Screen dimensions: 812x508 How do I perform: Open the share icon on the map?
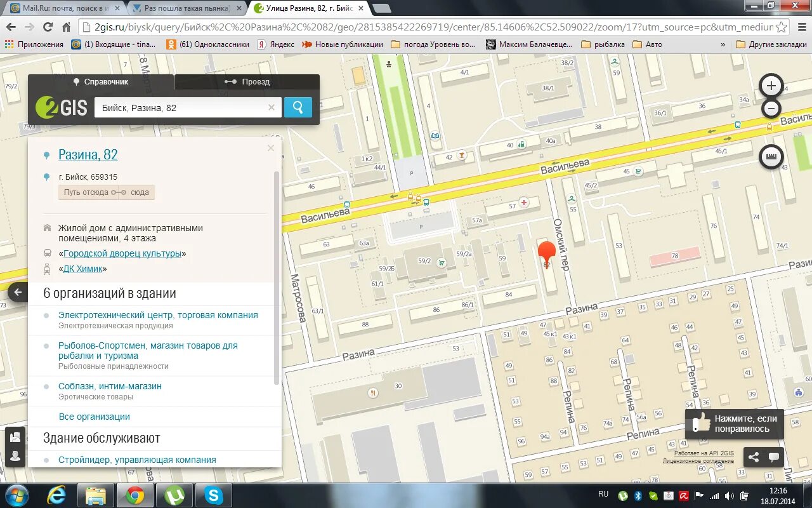[754, 457]
